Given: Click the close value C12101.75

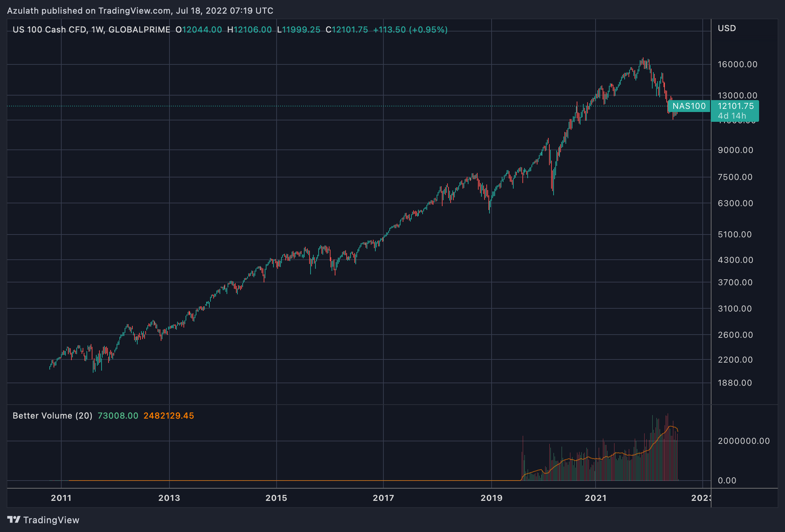Looking at the screenshot, I should tap(347, 30).
